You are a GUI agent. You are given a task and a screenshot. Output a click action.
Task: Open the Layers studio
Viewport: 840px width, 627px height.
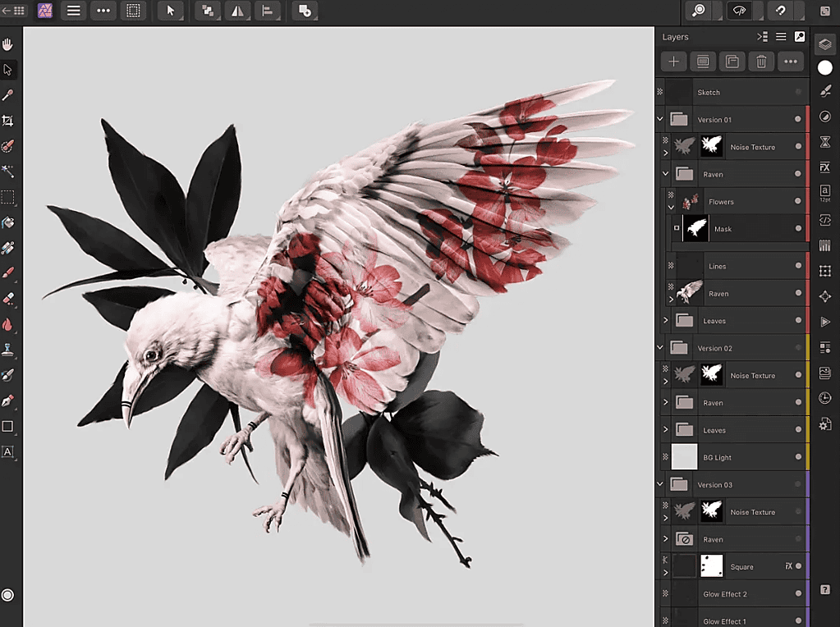tap(825, 44)
